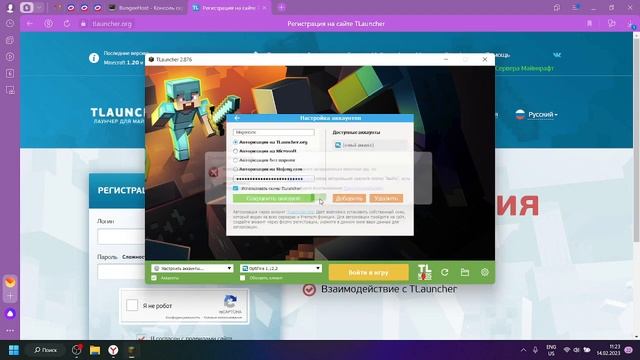Click the downloads icon in browser toolbar
This screenshot has width=640, height=360.
coord(631,24)
